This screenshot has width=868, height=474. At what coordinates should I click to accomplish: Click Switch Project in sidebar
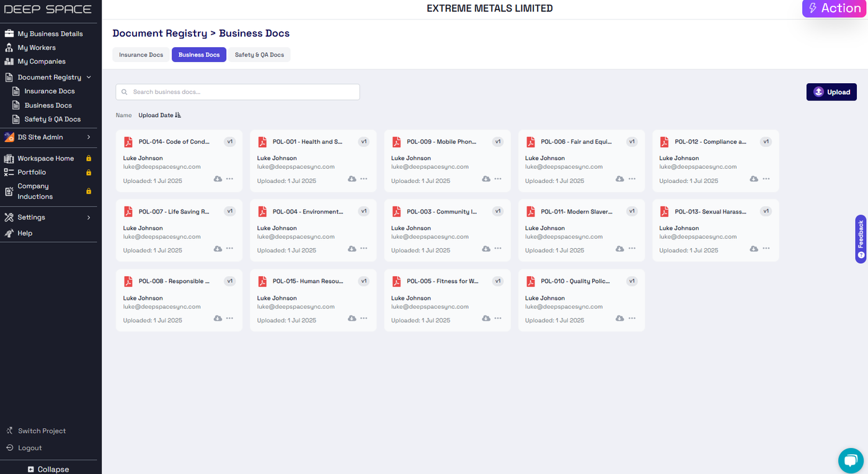[42, 431]
